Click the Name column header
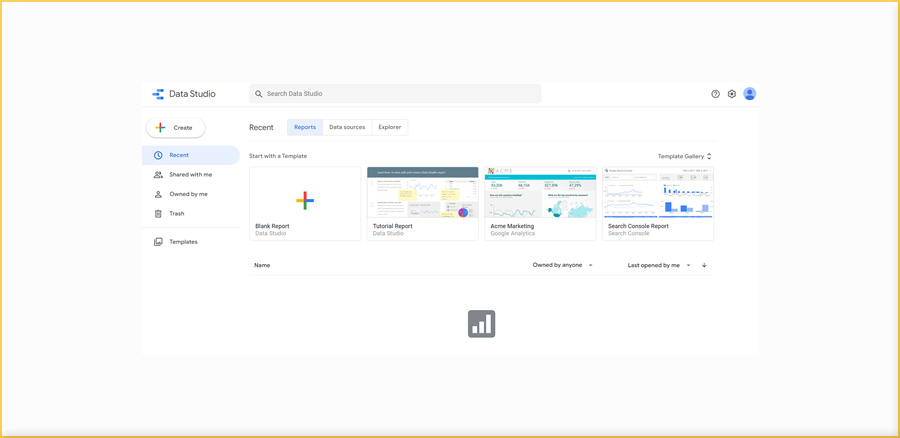 click(x=262, y=265)
